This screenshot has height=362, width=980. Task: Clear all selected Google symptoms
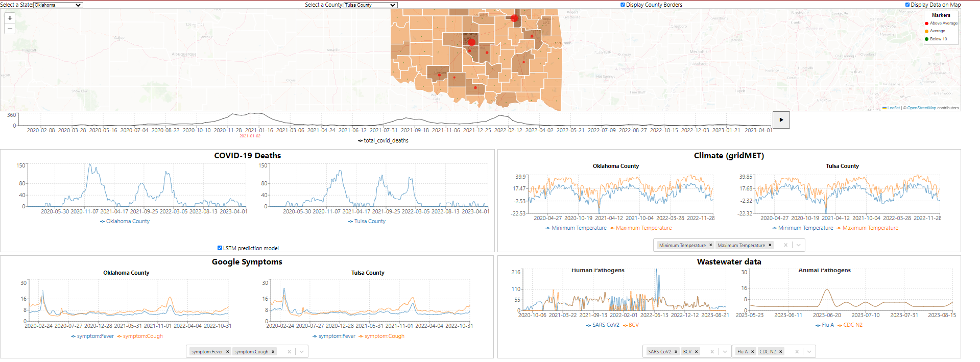[x=289, y=352]
